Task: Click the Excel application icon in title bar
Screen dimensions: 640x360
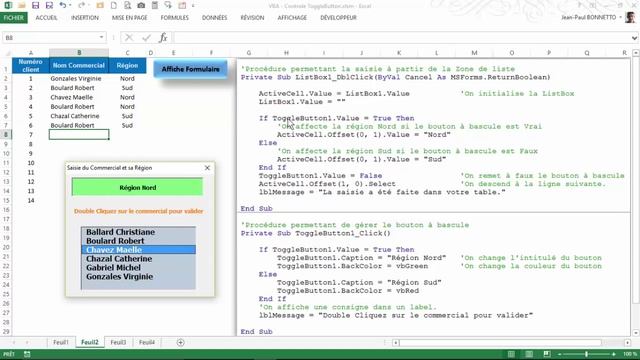Action: tap(8, 5)
